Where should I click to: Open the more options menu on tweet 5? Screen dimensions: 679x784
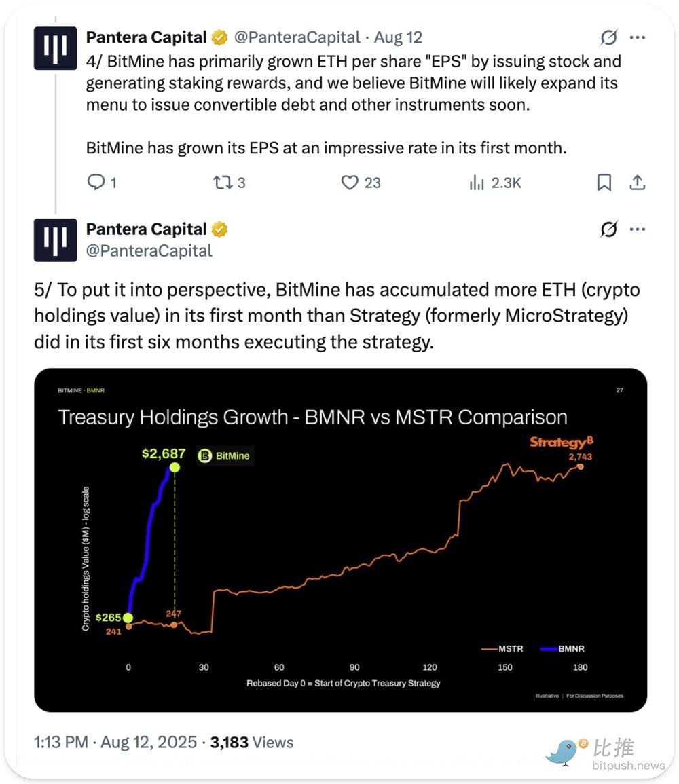[637, 229]
